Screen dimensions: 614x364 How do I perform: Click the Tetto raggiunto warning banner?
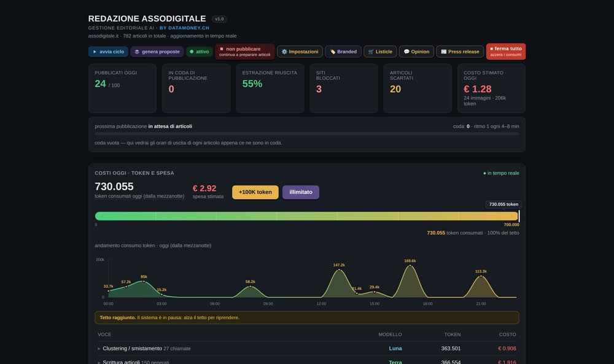tap(306, 317)
